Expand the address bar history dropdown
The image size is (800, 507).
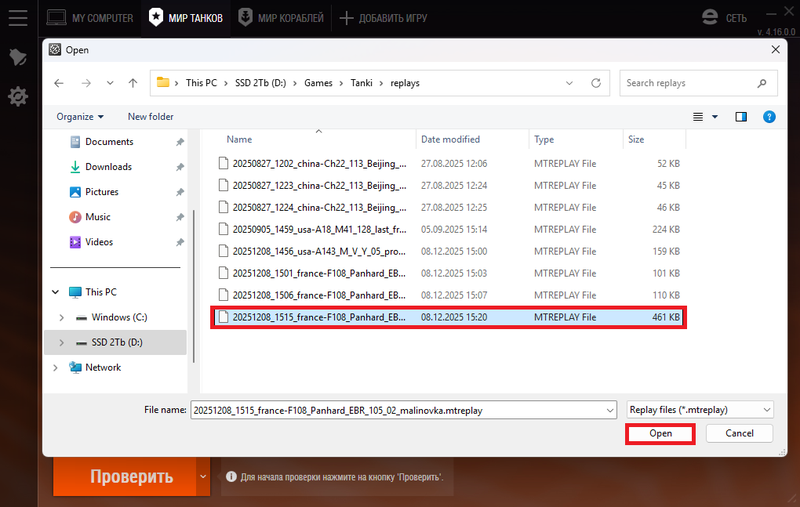point(569,83)
